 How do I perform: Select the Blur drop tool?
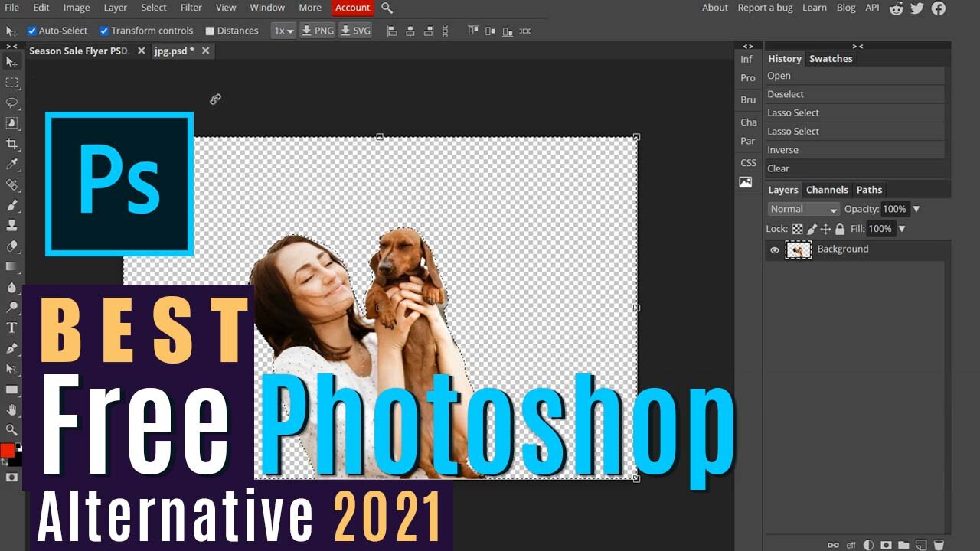click(x=11, y=287)
